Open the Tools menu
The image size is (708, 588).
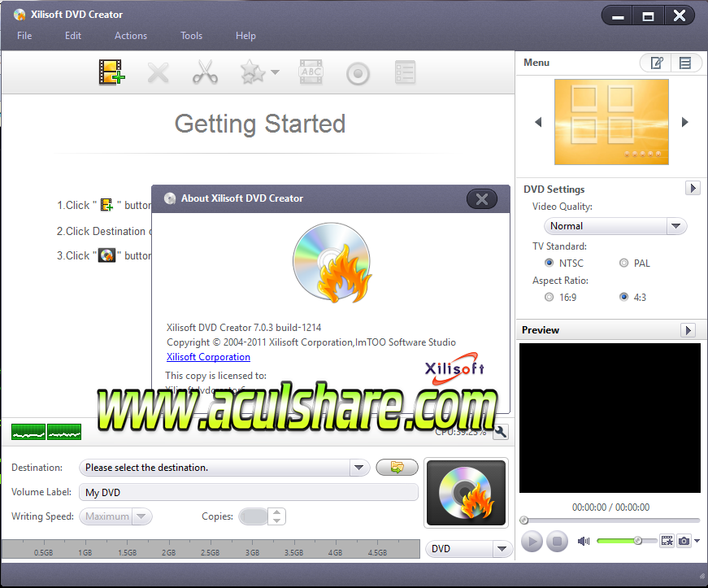pyautogui.click(x=192, y=36)
